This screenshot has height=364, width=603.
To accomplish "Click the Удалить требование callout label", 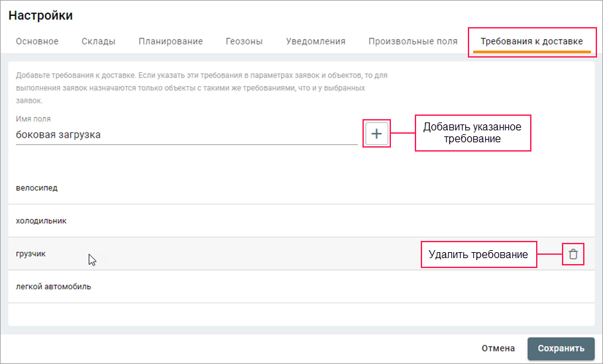I will click(478, 255).
